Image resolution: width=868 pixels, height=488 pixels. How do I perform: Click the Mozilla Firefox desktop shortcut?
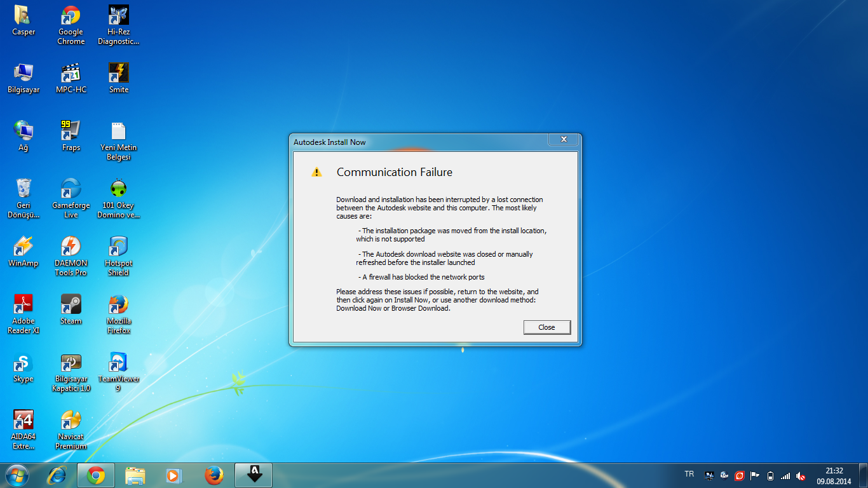click(x=118, y=314)
